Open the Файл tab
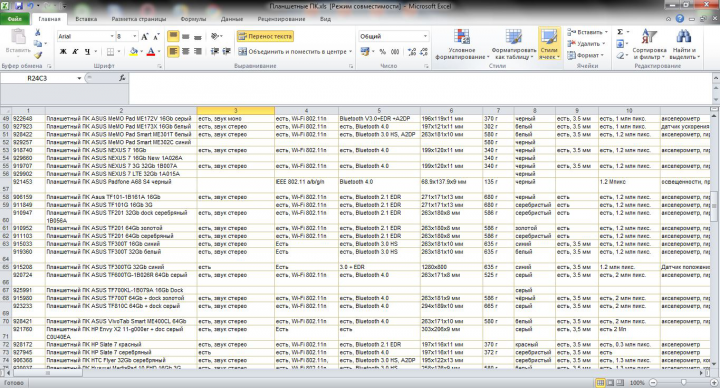 point(15,19)
